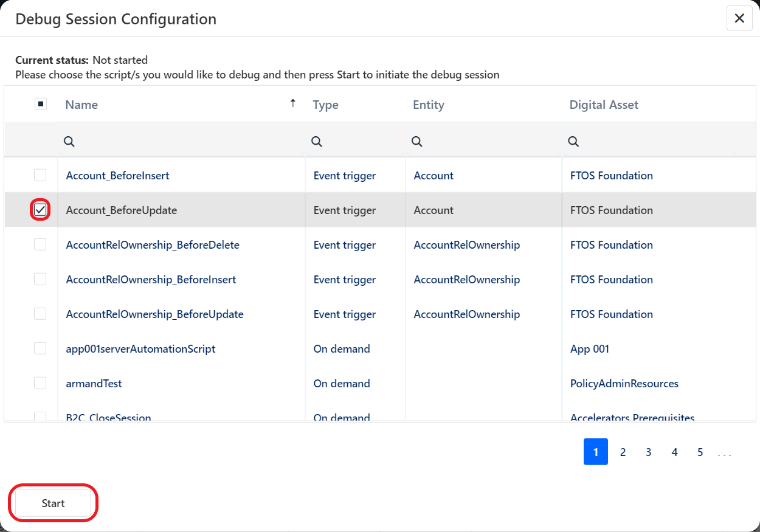This screenshot has width=760, height=532.
Task: Sort by the Type column header
Action: (326, 105)
